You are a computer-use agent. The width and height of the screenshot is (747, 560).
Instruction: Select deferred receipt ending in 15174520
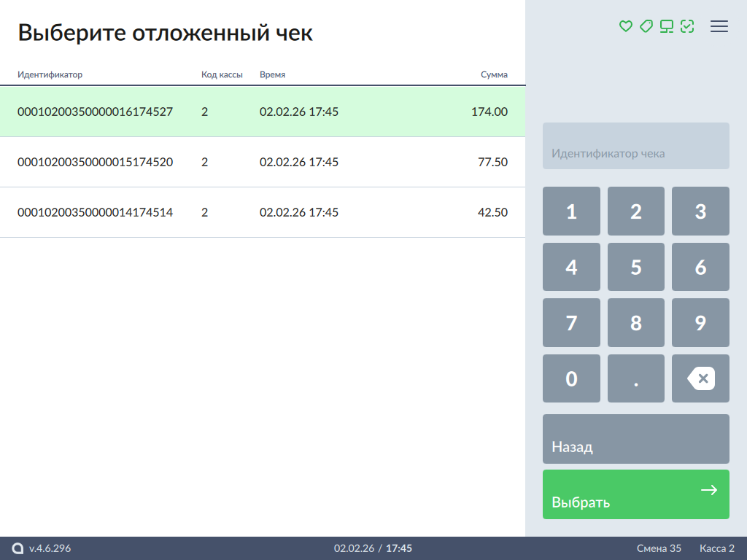262,162
